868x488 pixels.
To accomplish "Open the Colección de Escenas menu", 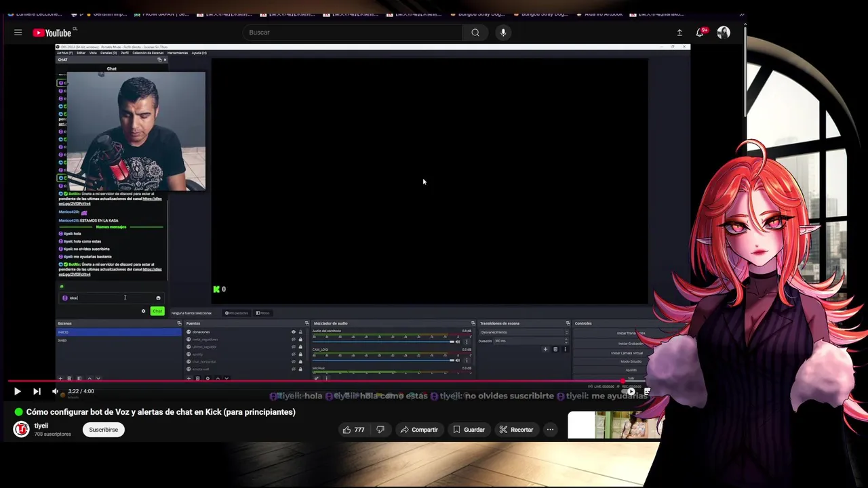I will (148, 53).
